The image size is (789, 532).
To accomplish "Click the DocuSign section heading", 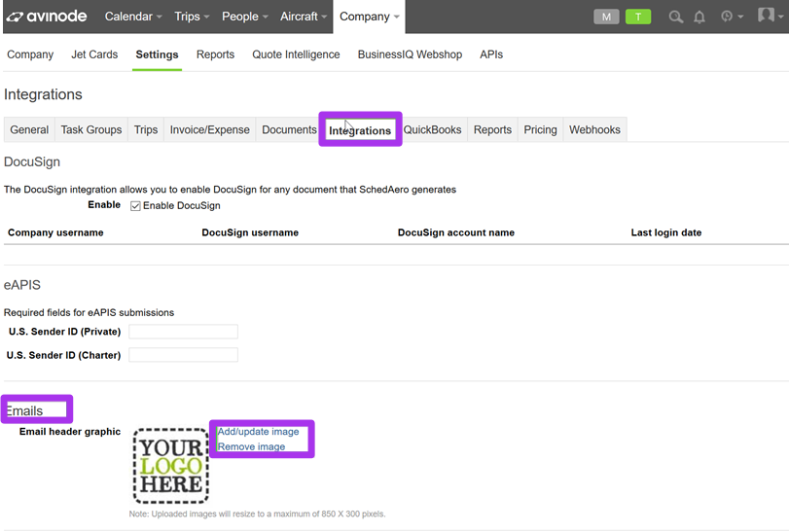I will pos(32,161).
